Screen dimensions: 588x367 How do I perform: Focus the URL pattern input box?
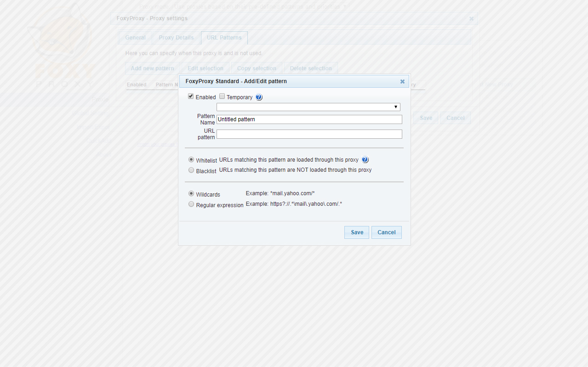coord(309,134)
